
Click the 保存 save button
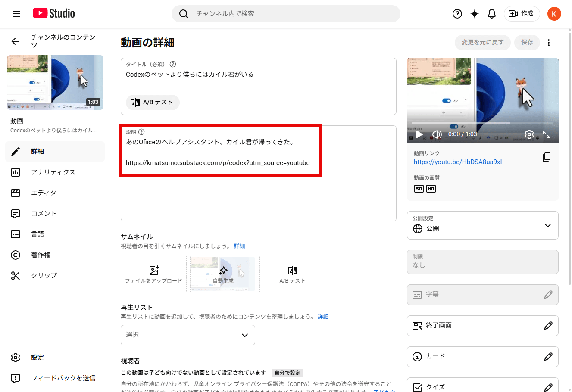(527, 42)
